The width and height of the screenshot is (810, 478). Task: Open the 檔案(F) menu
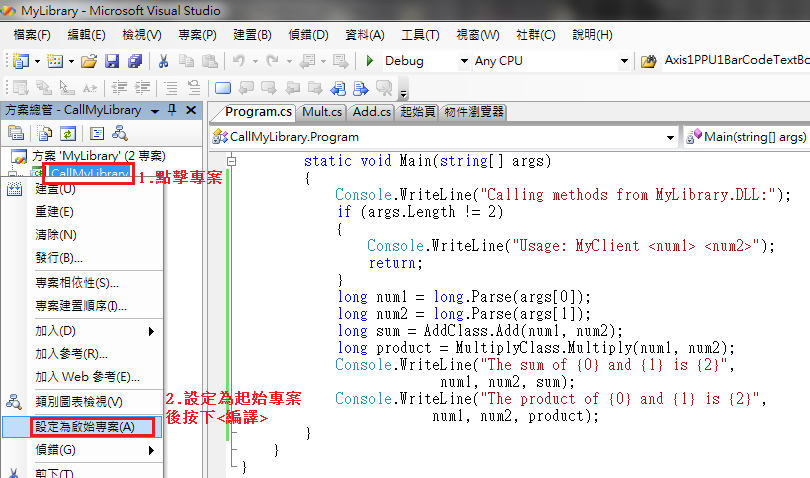point(32,35)
